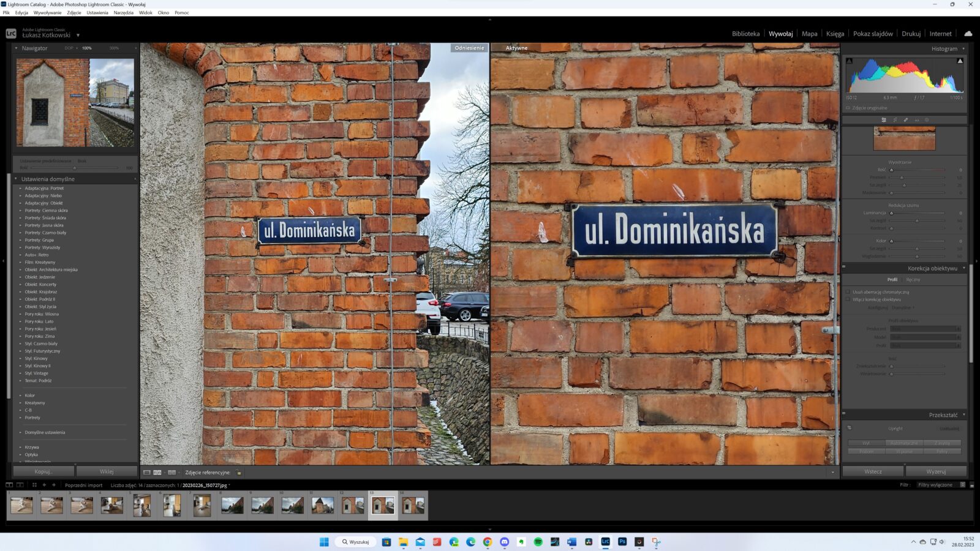Select the Healing brush tool icon

(905, 120)
